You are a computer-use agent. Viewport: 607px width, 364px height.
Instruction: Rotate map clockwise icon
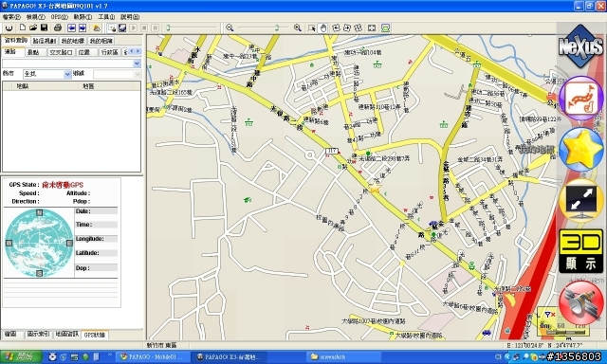[347, 27]
